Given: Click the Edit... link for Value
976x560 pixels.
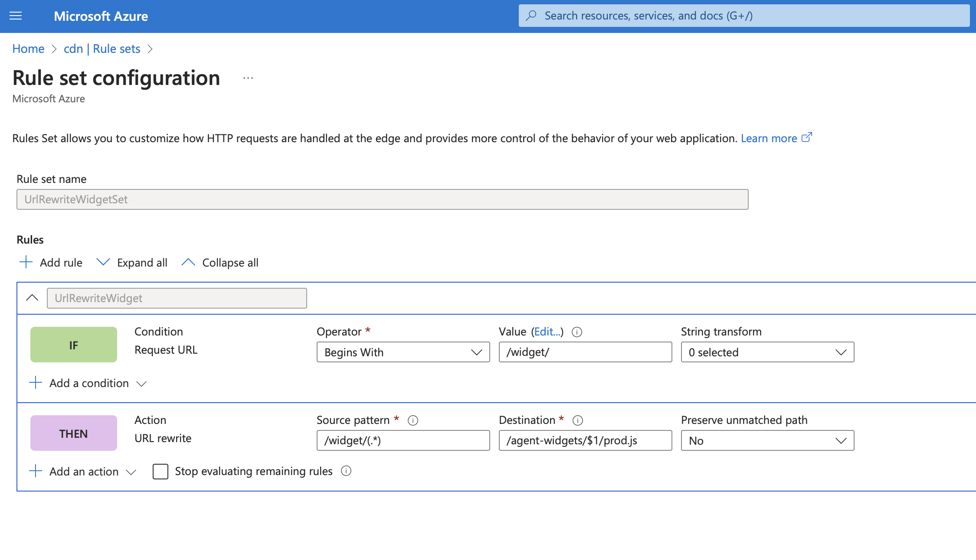Looking at the screenshot, I should 547,332.
